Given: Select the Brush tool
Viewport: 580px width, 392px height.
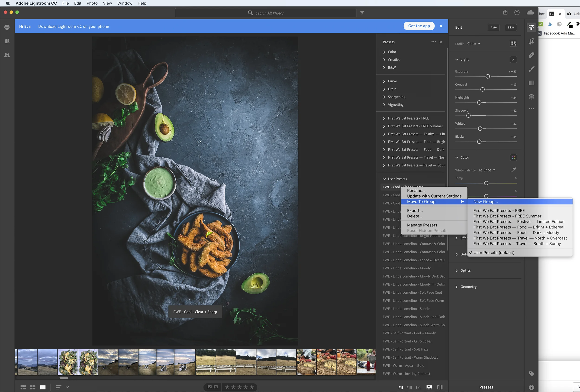Looking at the screenshot, I should (x=531, y=69).
